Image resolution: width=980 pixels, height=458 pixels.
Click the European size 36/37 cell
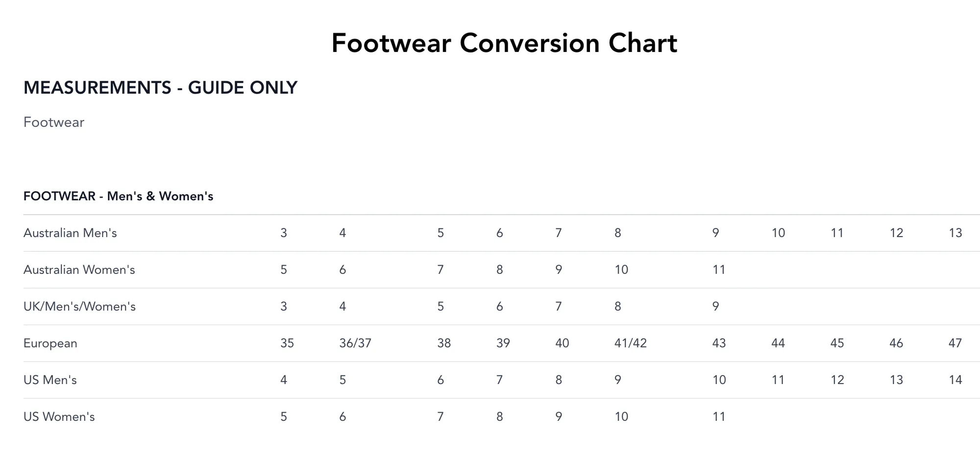[355, 343]
